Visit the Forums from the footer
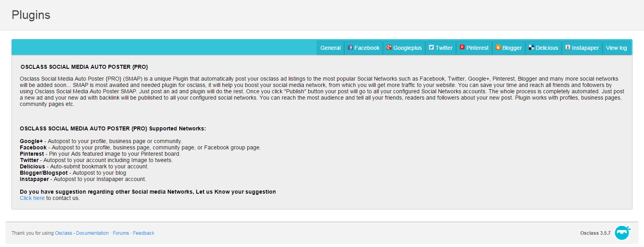 121,233
